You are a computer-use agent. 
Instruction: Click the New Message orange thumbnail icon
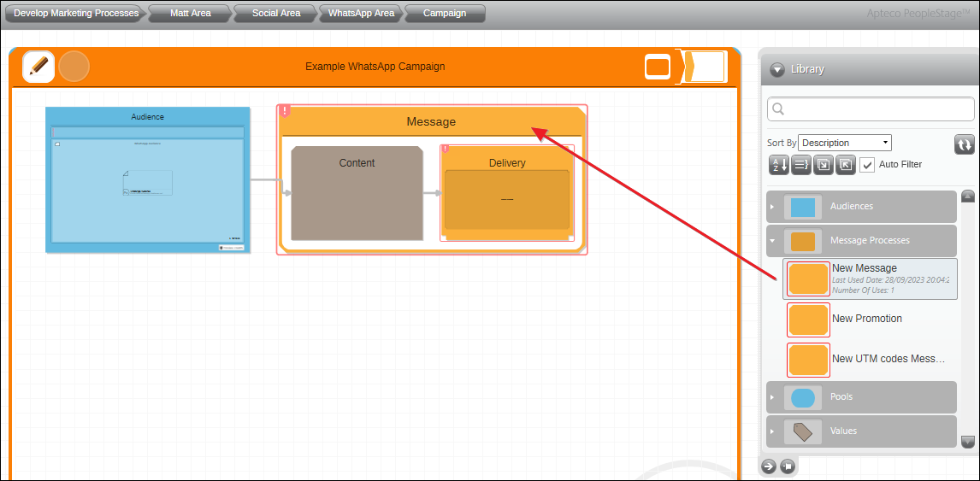click(808, 279)
